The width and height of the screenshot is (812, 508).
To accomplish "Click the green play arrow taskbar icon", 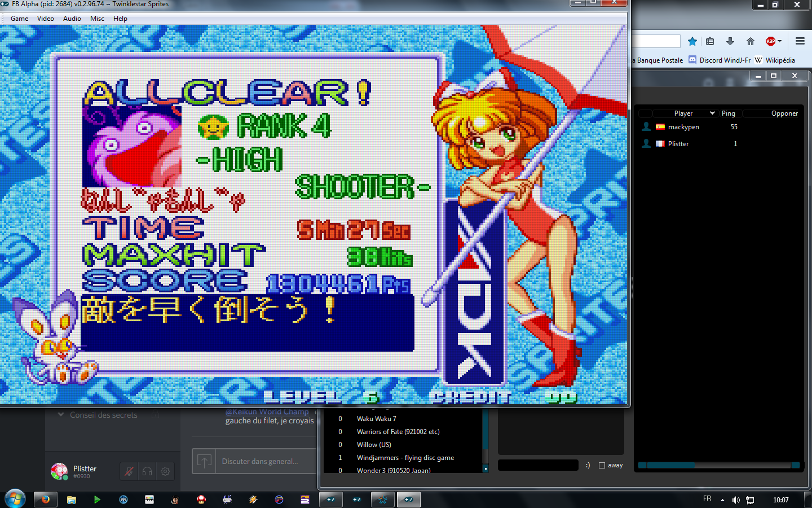I will [x=97, y=500].
